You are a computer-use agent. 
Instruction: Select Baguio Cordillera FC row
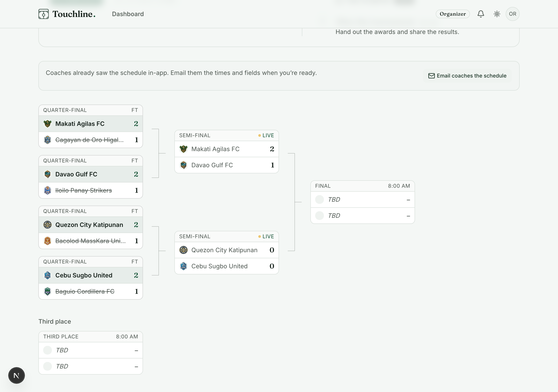(x=91, y=291)
